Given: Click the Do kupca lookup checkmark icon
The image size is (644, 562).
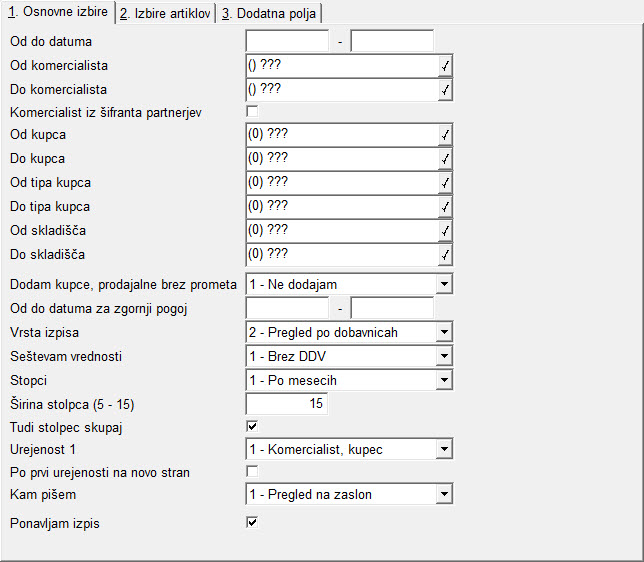Looking at the screenshot, I should tap(445, 159).
